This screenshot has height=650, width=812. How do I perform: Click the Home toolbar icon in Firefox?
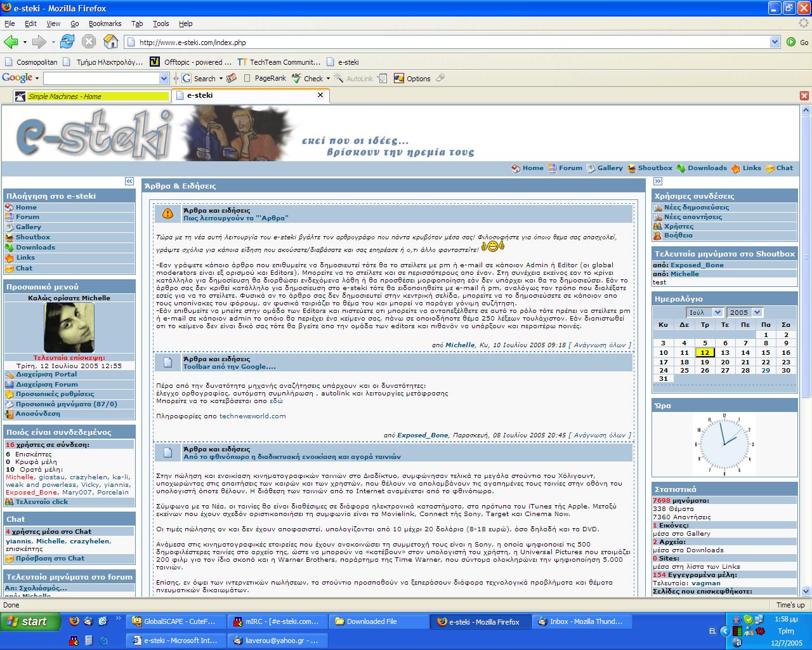[x=110, y=42]
